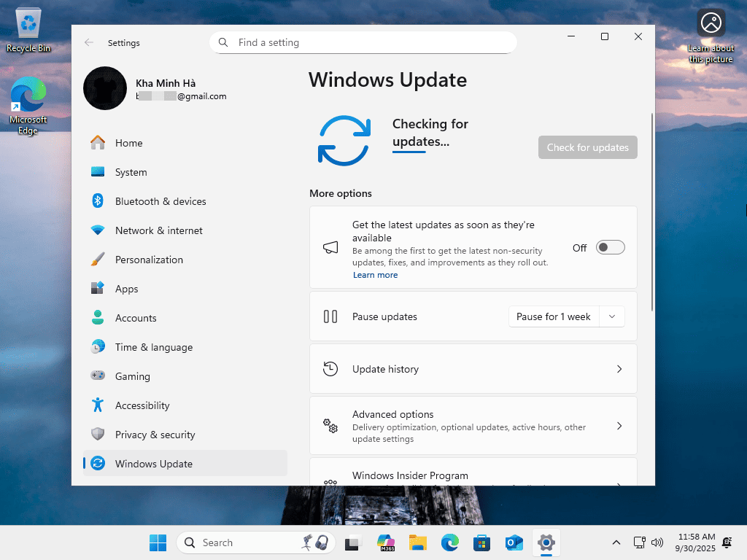The width and height of the screenshot is (747, 560).
Task: Click the Pause for 1 week button
Action: (x=553, y=316)
